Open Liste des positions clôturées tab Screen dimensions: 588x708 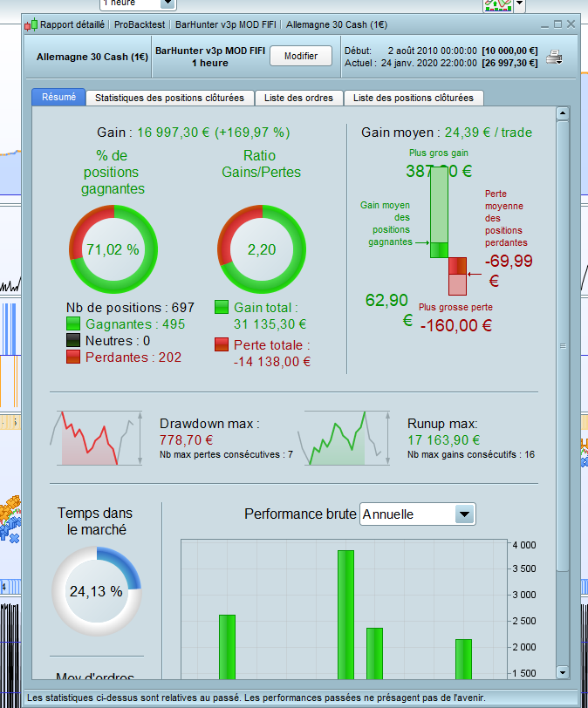click(x=414, y=98)
